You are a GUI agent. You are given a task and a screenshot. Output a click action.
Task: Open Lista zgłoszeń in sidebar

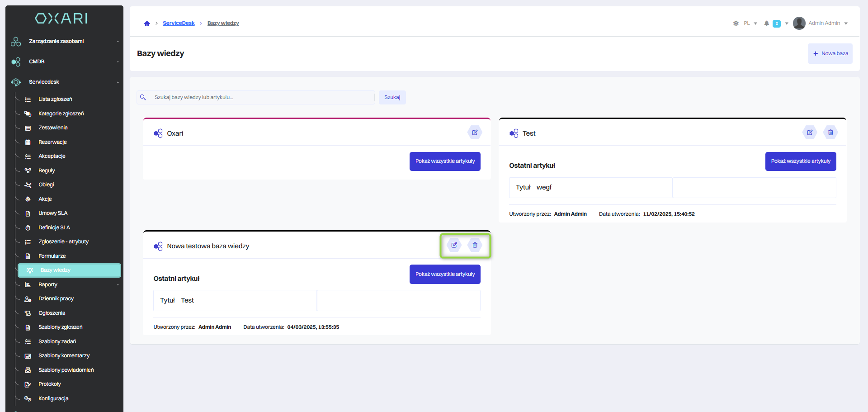coord(55,99)
